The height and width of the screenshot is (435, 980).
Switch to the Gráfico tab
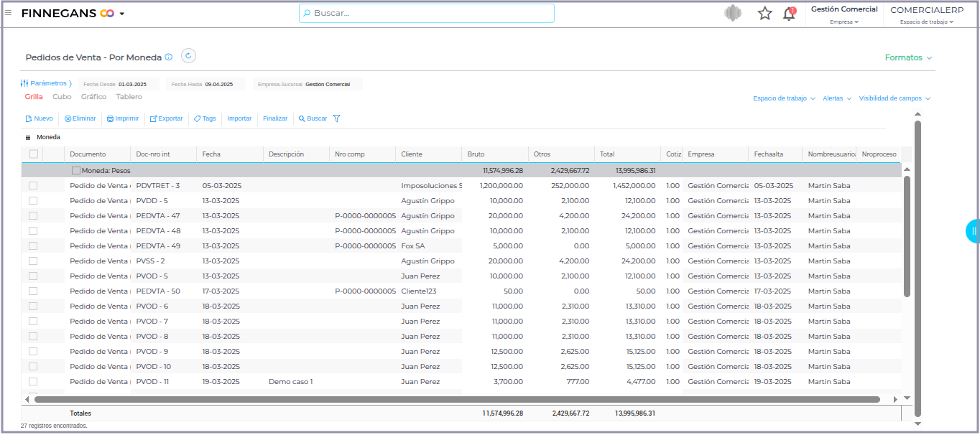[x=93, y=97]
